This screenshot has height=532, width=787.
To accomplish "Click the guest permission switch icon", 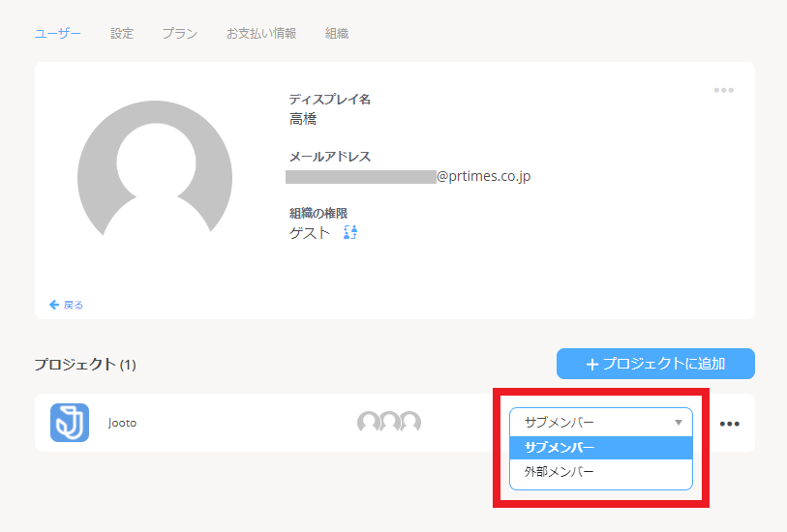I will pos(350,232).
